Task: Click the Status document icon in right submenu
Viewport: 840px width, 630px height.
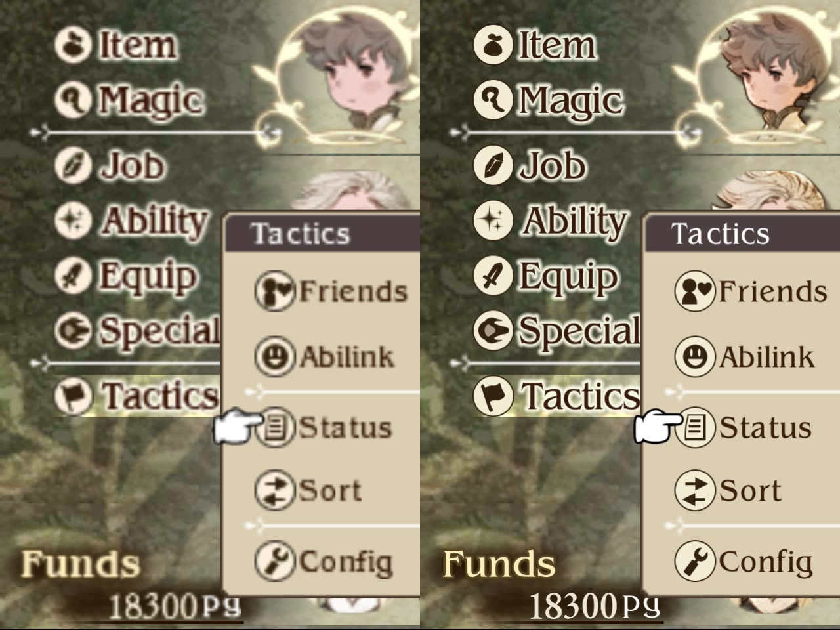Action: [694, 427]
